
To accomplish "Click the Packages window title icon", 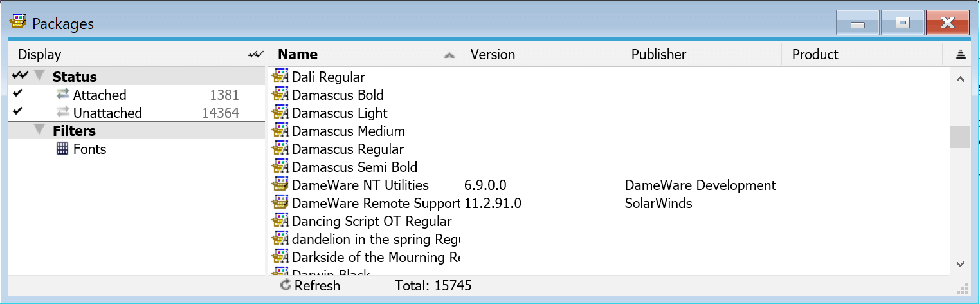I will click(18, 23).
